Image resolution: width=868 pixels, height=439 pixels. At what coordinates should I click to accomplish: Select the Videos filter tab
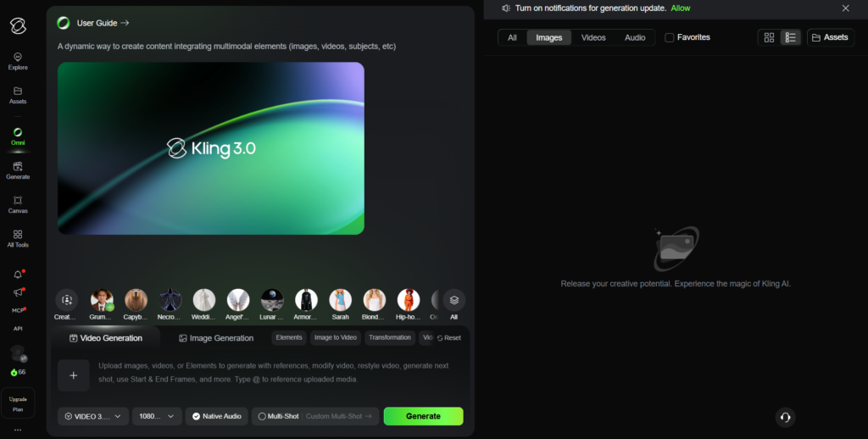(x=593, y=37)
